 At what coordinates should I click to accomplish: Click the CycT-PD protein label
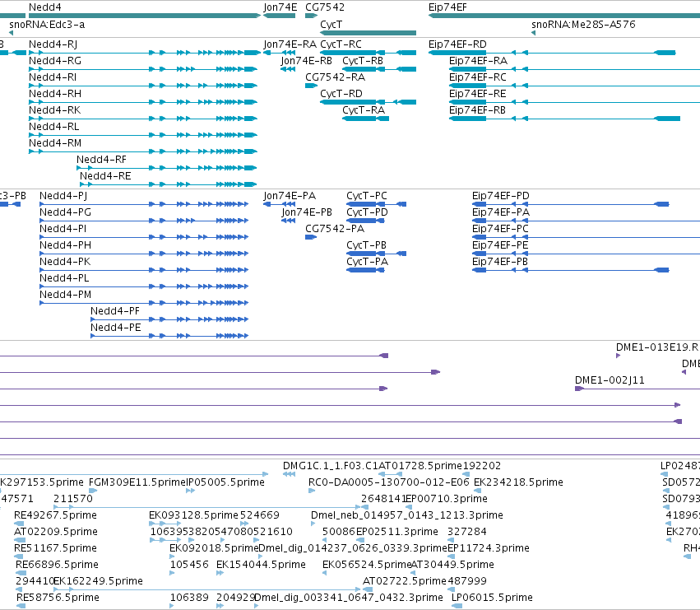(368, 212)
